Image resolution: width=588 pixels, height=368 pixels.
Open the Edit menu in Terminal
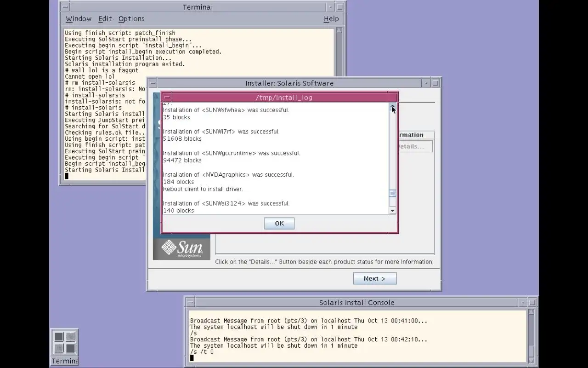(x=105, y=19)
